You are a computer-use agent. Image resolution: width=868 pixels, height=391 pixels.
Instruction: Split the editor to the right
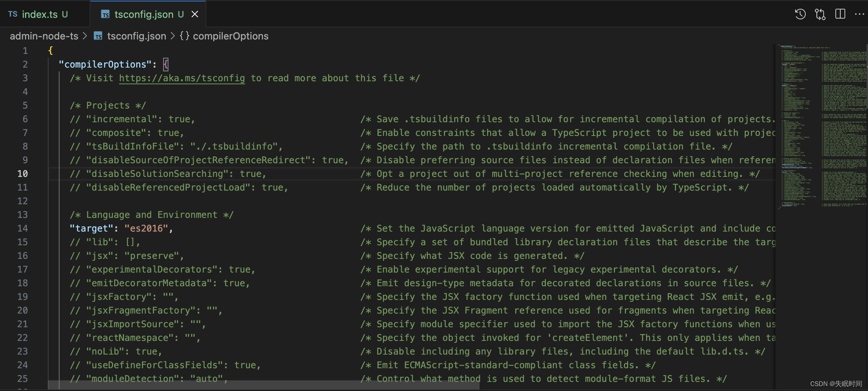[840, 14]
